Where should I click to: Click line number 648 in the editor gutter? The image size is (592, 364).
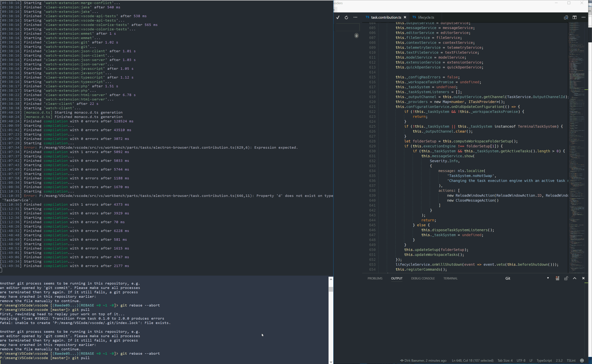point(372,240)
